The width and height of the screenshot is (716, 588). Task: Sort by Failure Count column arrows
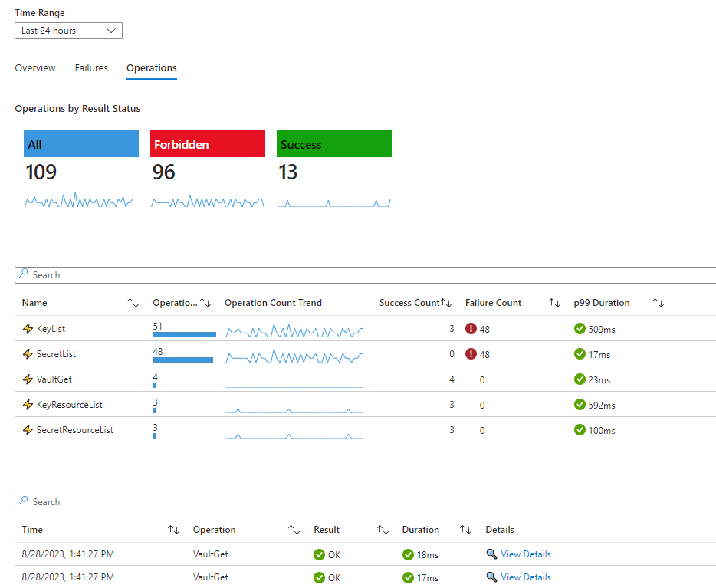click(x=554, y=303)
